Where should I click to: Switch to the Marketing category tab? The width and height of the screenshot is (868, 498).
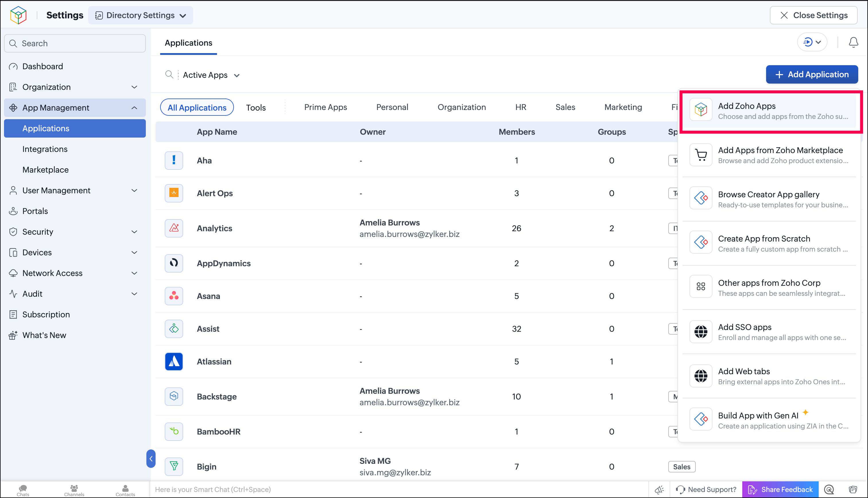(x=623, y=107)
